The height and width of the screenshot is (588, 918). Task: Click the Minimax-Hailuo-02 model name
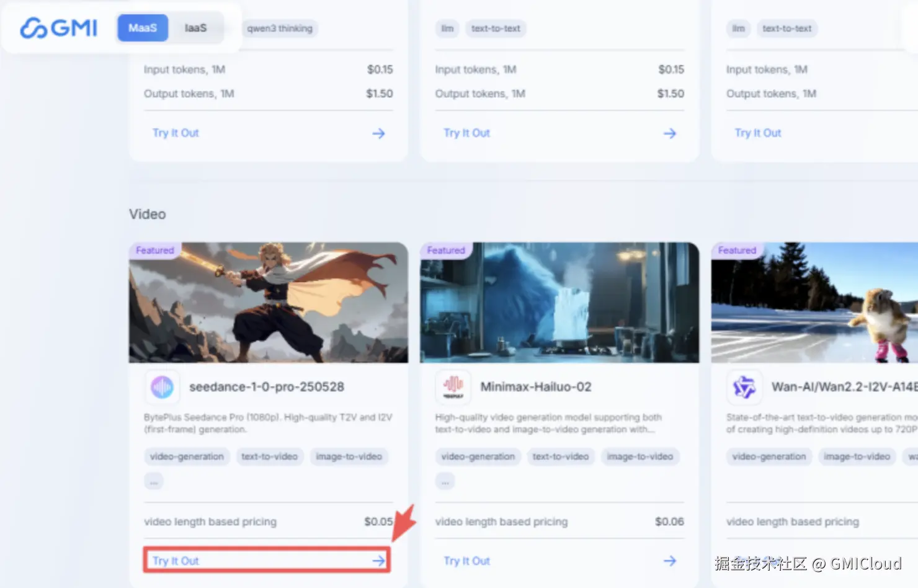click(x=536, y=387)
